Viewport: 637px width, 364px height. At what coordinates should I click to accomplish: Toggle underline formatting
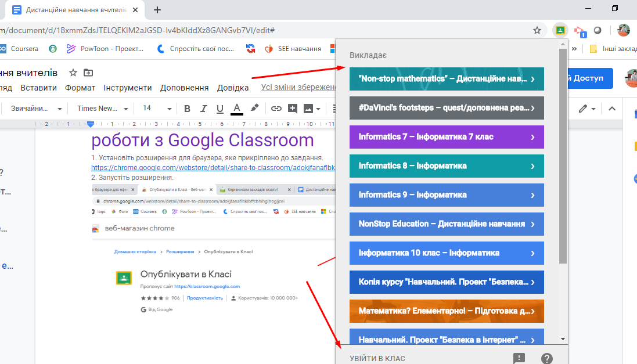(x=219, y=109)
